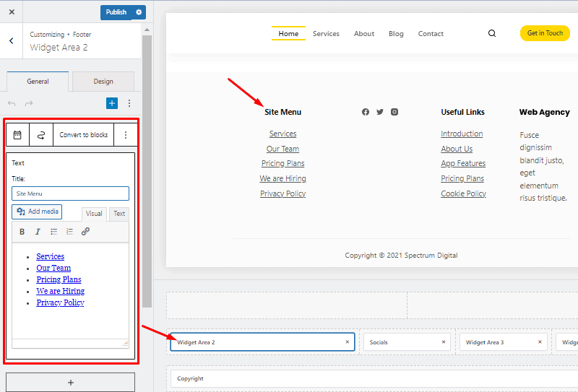Toggle bold formatting in text editor
The image size is (578, 392).
point(22,232)
